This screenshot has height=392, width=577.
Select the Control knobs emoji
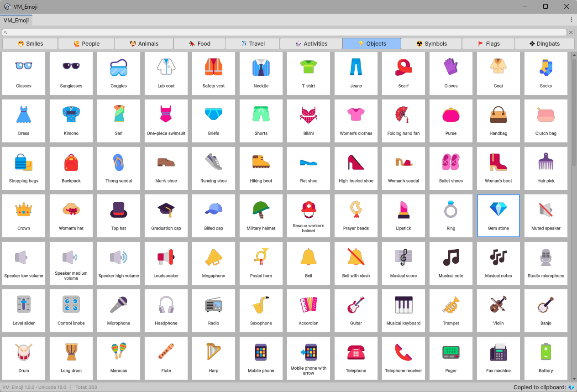point(71,311)
